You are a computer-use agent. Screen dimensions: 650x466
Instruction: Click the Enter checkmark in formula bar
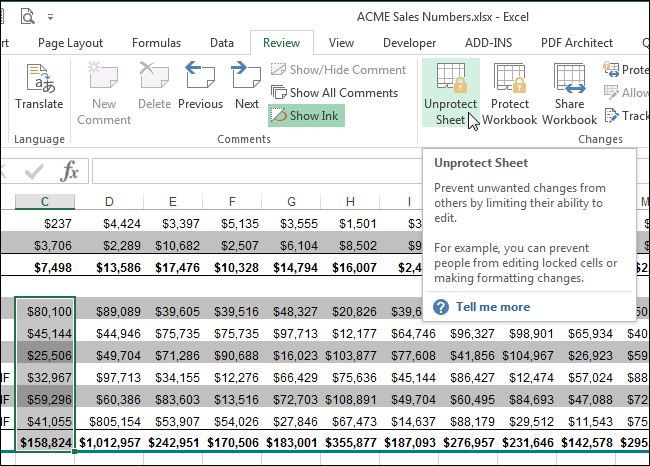[34, 171]
